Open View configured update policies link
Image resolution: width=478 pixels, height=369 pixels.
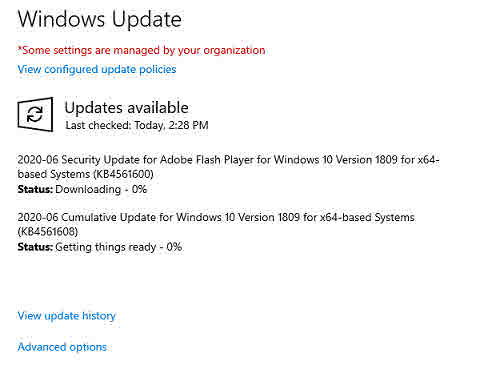(x=97, y=69)
